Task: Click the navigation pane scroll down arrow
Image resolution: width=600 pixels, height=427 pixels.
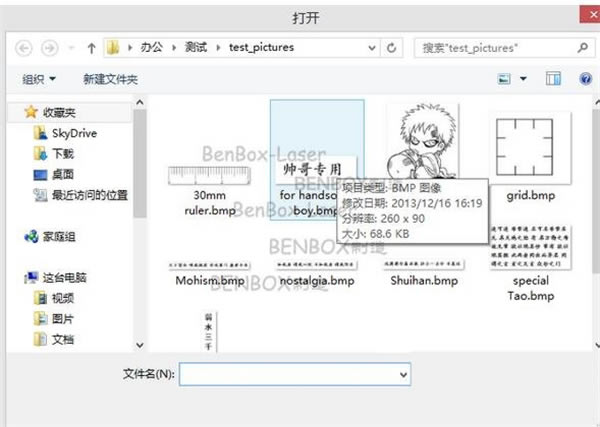Action: tap(140, 345)
